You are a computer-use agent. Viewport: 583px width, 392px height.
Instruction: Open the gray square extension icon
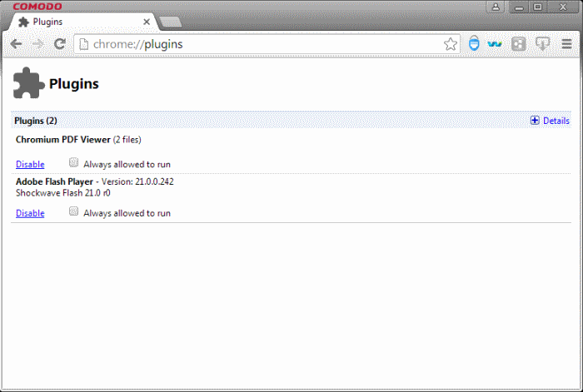tap(518, 44)
